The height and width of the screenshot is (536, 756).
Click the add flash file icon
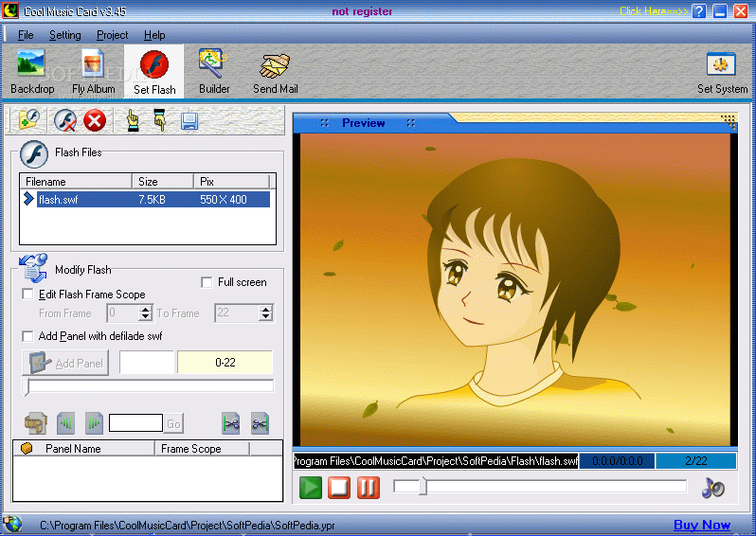(28, 120)
